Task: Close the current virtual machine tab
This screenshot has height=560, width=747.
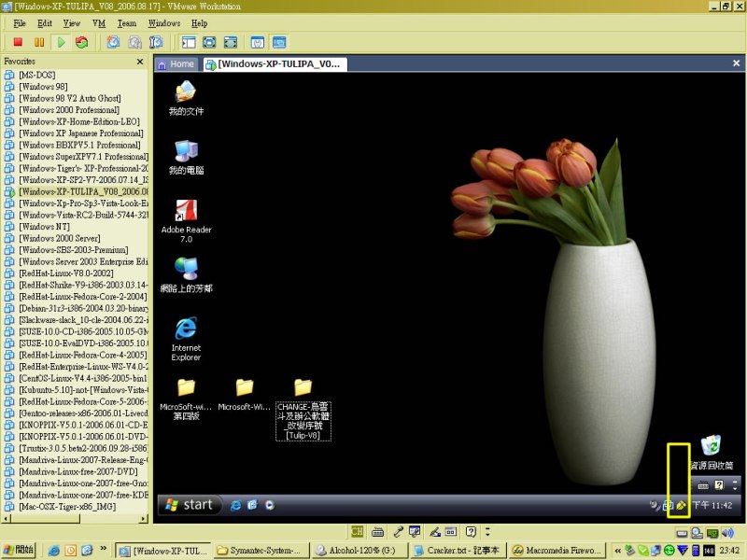Action: coord(736,63)
